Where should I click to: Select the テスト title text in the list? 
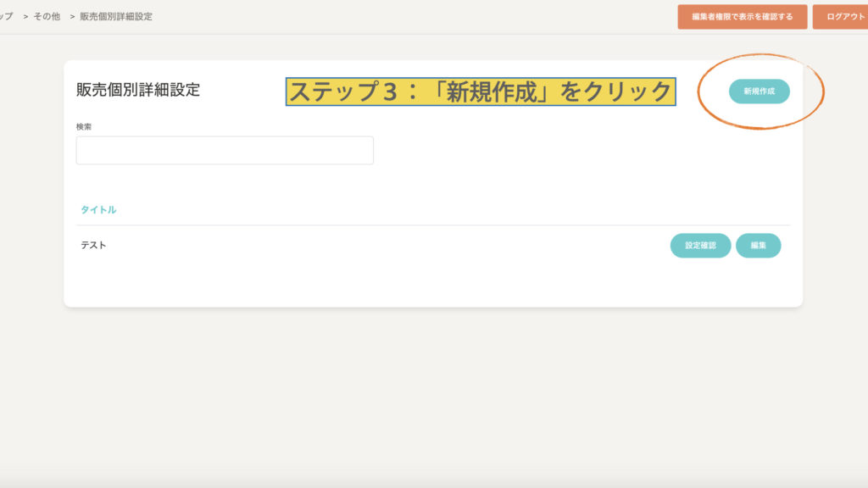click(93, 246)
